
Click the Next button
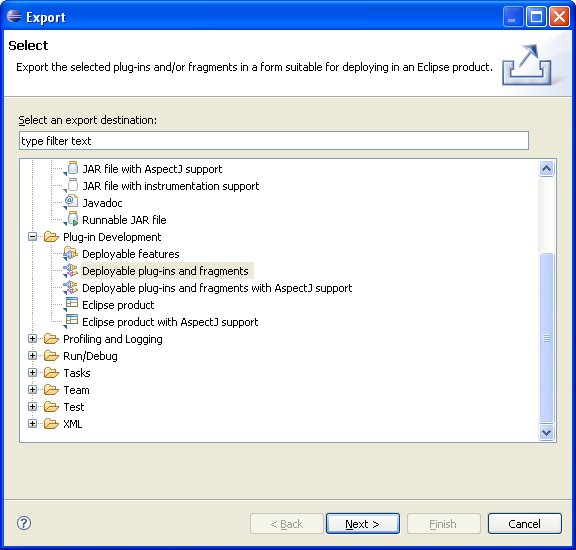point(363,524)
